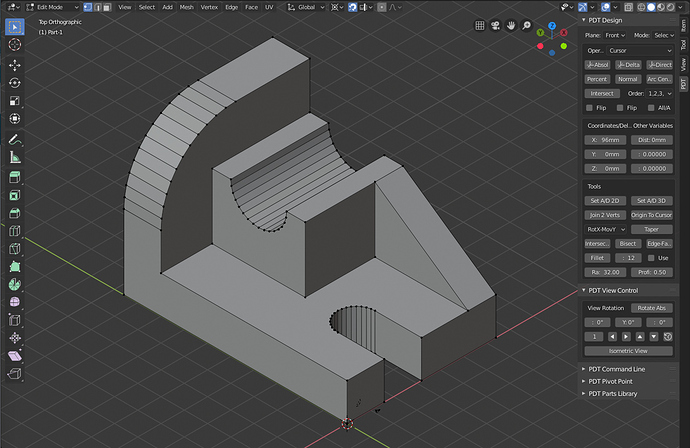Switch to wireframe shading

click(642, 7)
